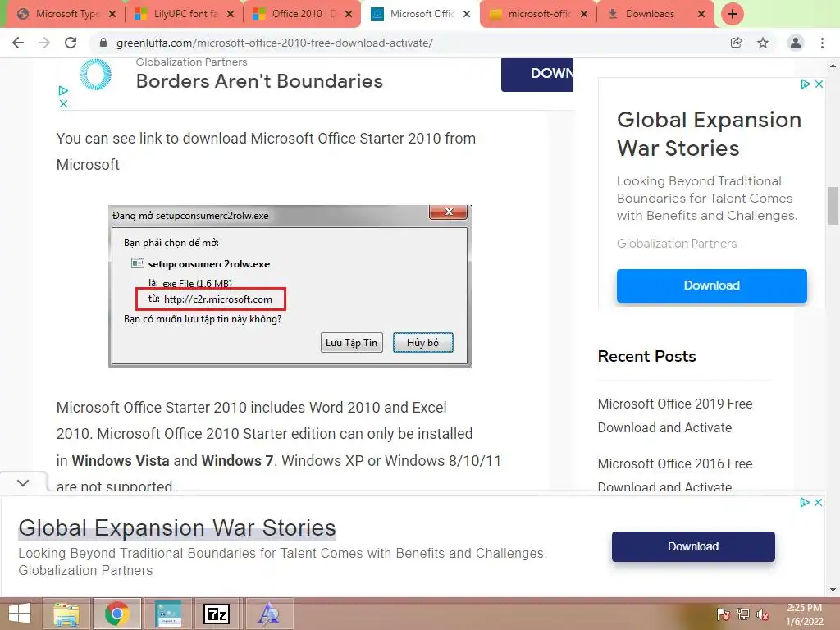840x630 pixels.
Task: Click the muted volume tray icon
Action: 763,614
